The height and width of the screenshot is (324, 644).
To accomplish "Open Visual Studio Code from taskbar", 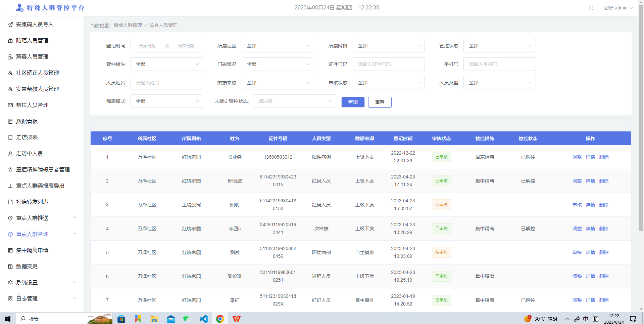I will coord(203,319).
